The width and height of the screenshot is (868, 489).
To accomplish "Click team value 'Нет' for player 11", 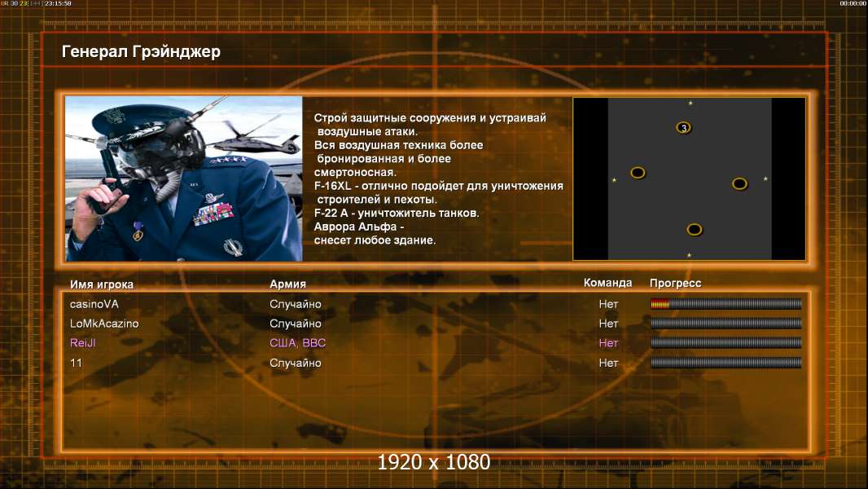I will [x=608, y=363].
